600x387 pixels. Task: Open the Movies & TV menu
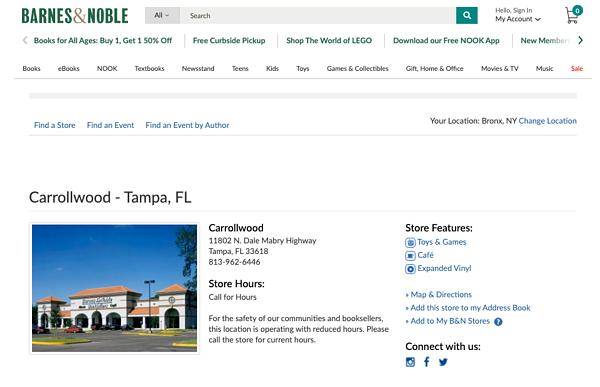pos(499,69)
